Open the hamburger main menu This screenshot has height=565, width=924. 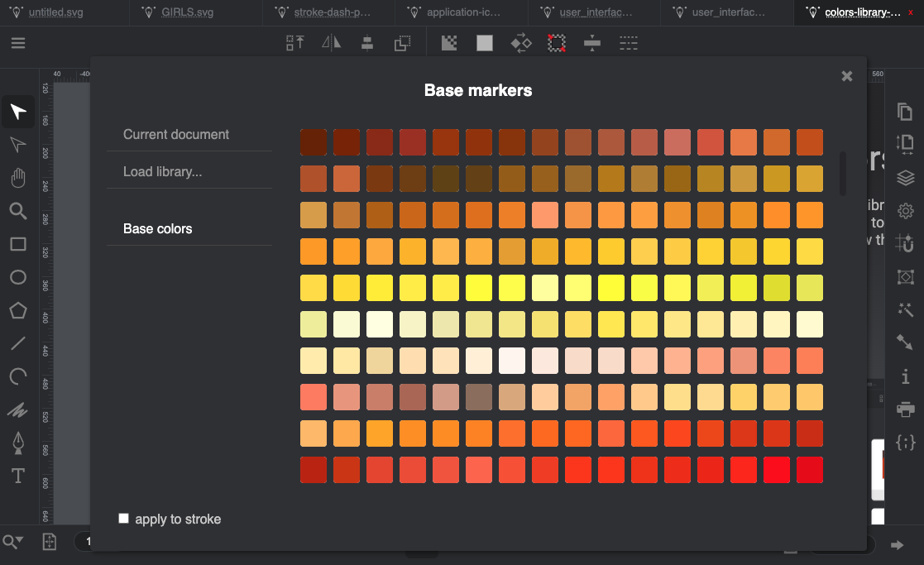[x=18, y=44]
